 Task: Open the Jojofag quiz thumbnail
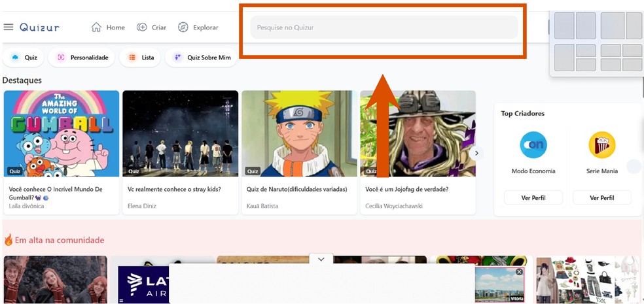click(418, 134)
